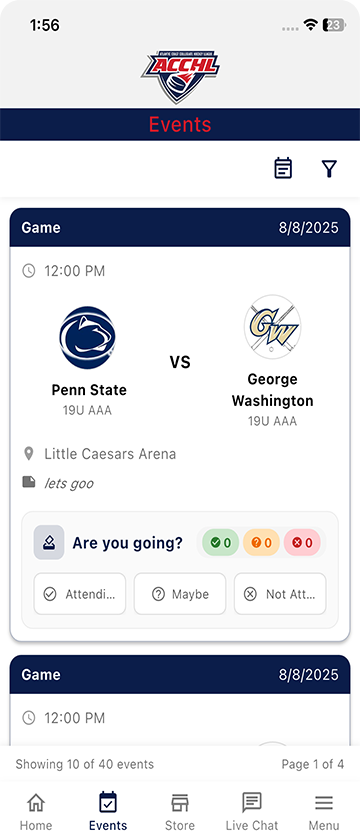Switch to the Store tab

pos(180,811)
